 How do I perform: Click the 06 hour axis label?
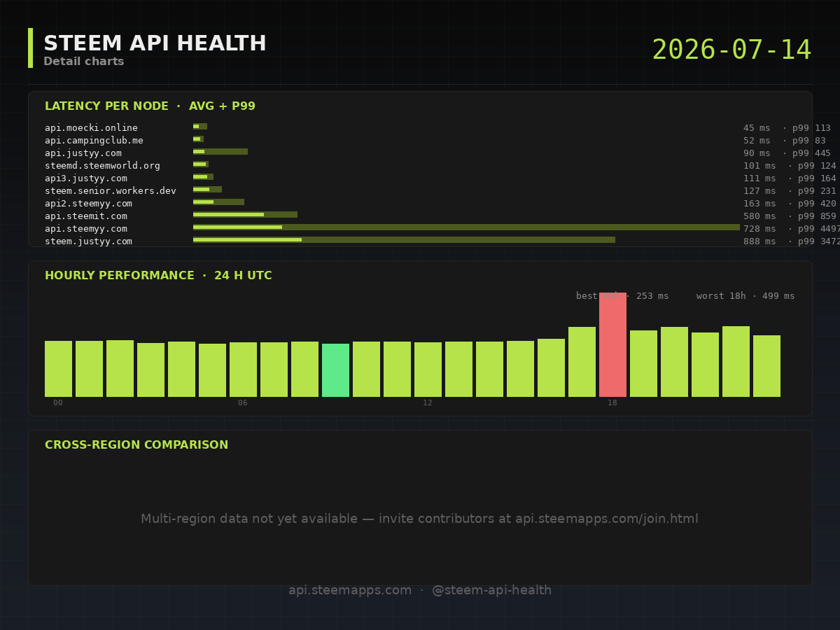(x=243, y=403)
